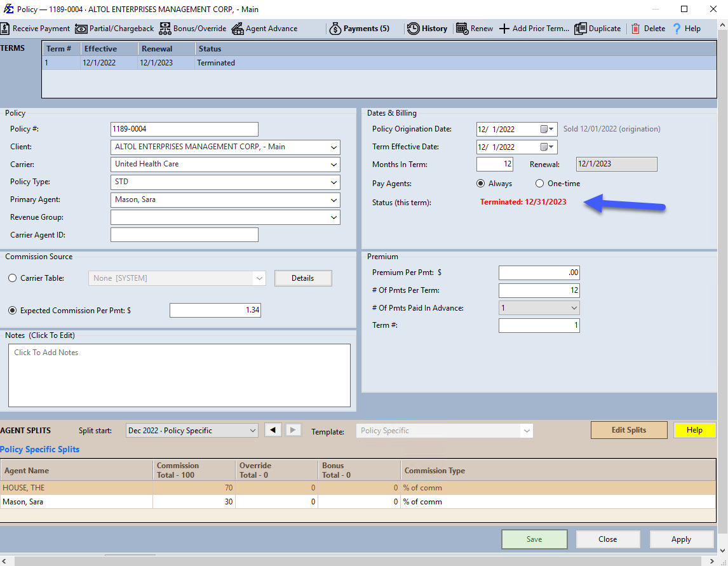This screenshot has height=566, width=728.
Task: Click the yellow Help button
Action: coord(694,430)
